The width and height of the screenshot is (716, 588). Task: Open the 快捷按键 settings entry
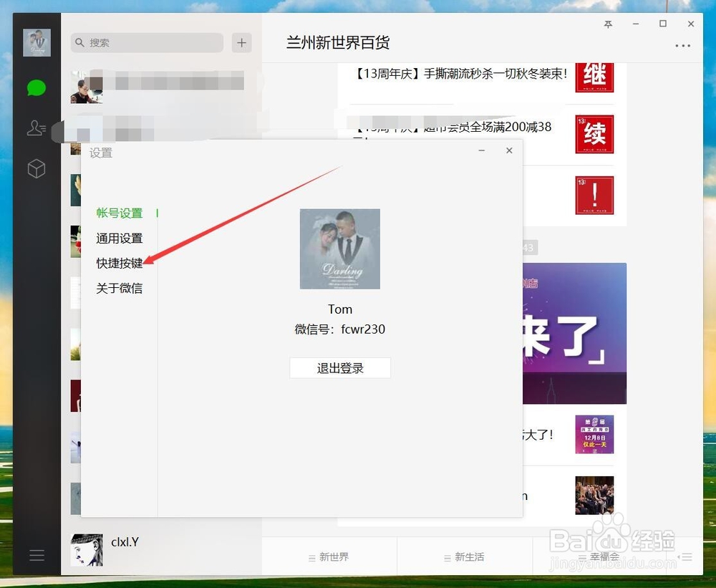(118, 263)
